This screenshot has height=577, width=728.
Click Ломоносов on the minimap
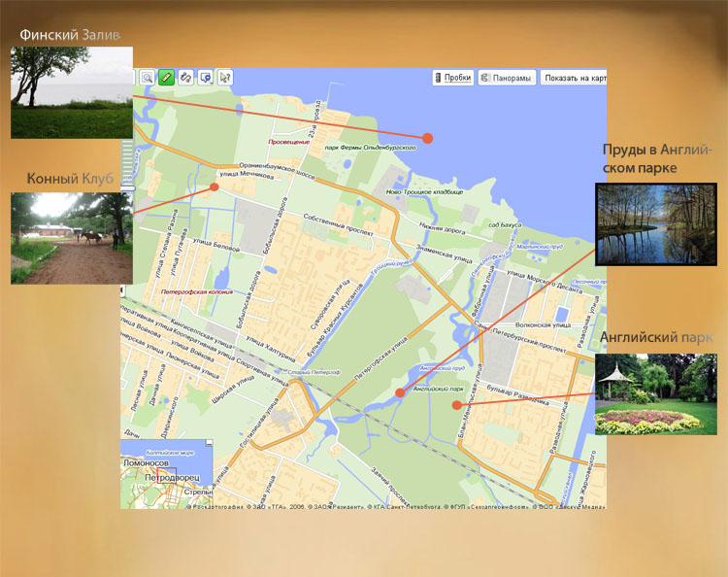[x=146, y=463]
